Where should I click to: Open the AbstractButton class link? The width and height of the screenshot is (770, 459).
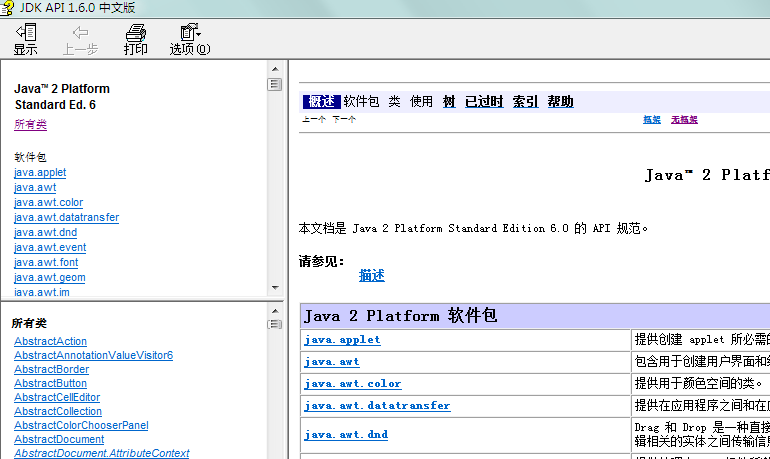pos(50,383)
